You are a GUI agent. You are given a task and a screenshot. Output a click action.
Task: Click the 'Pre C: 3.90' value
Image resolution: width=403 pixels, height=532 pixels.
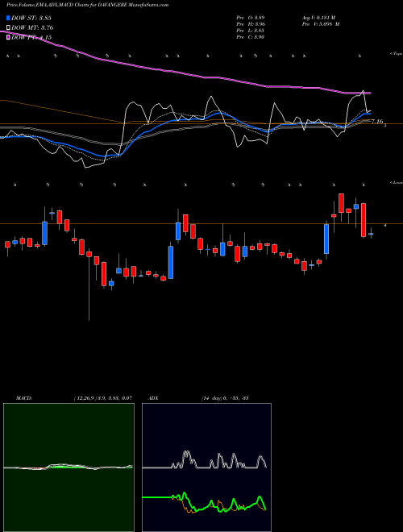(251, 37)
